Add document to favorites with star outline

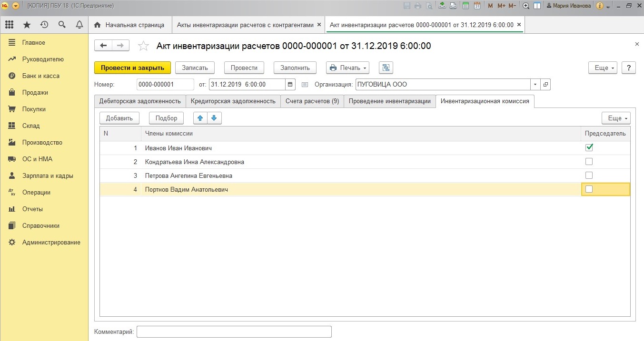tap(143, 46)
